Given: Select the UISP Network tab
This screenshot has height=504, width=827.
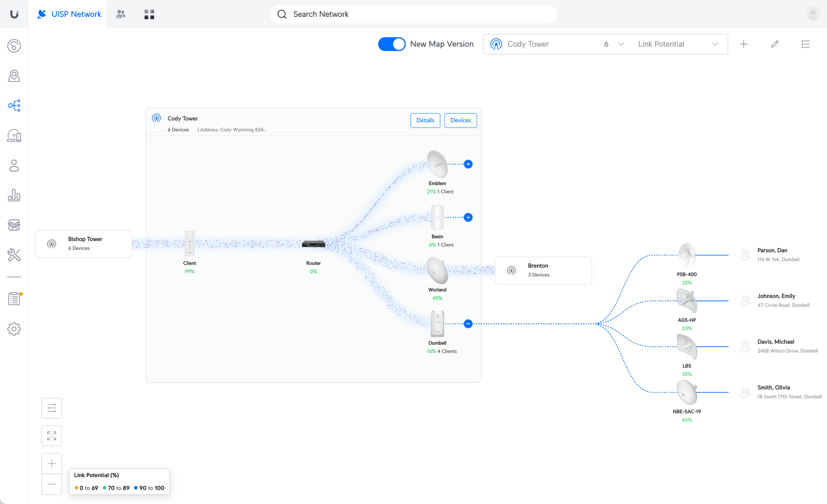Looking at the screenshot, I should (x=69, y=14).
